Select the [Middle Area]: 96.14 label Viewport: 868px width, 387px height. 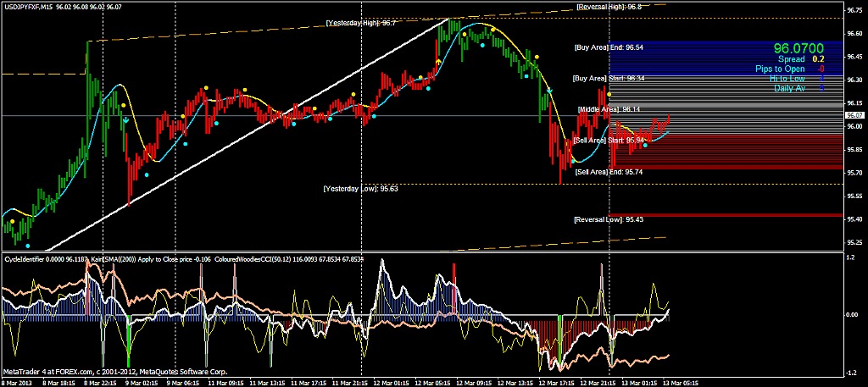pyautogui.click(x=609, y=109)
